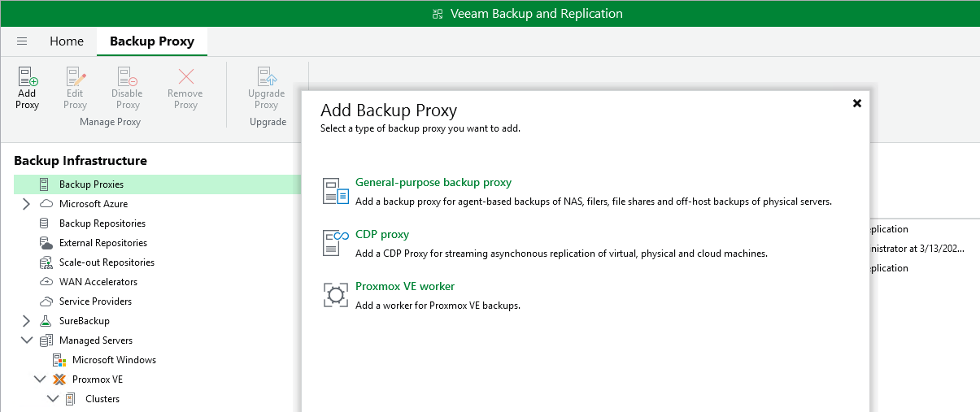Click the Remove Proxy ribbon icon
The width and height of the screenshot is (980, 412).
click(x=185, y=77)
